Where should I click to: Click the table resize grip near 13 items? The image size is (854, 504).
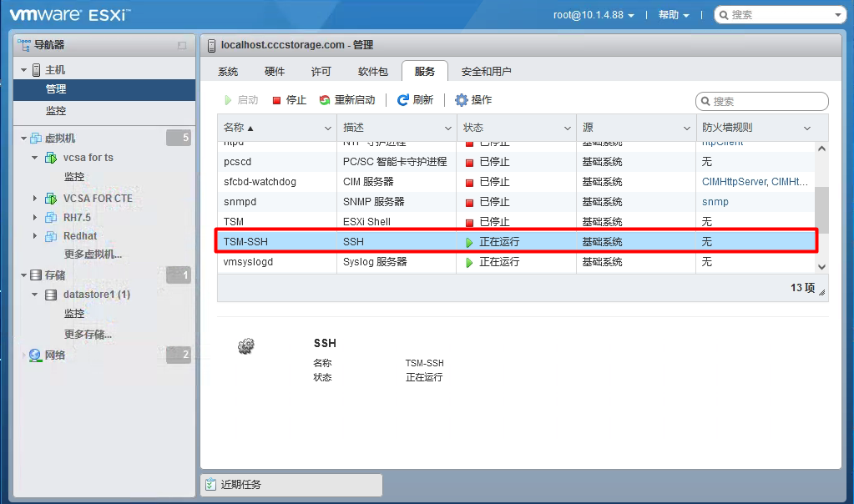tap(822, 292)
